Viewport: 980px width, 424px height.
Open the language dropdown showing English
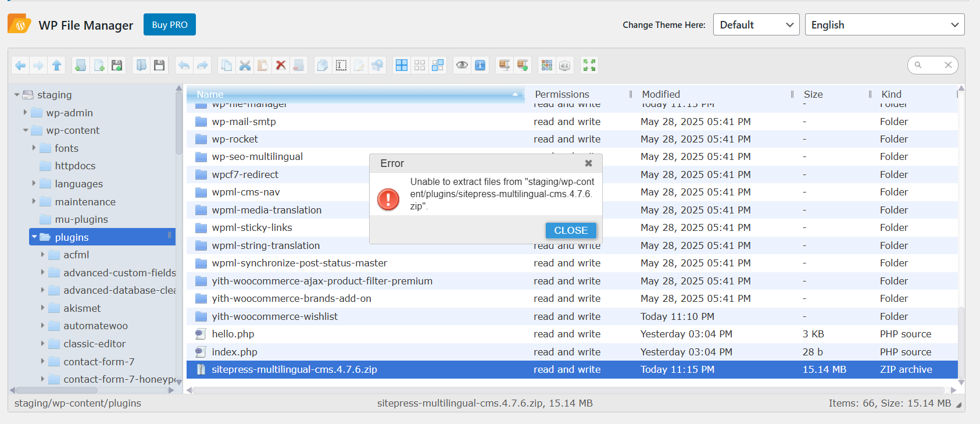(x=885, y=24)
